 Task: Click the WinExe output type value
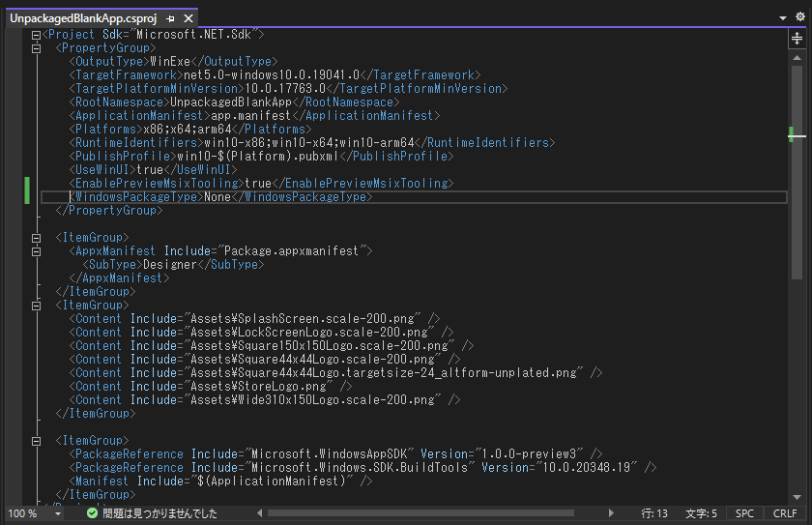coord(170,62)
